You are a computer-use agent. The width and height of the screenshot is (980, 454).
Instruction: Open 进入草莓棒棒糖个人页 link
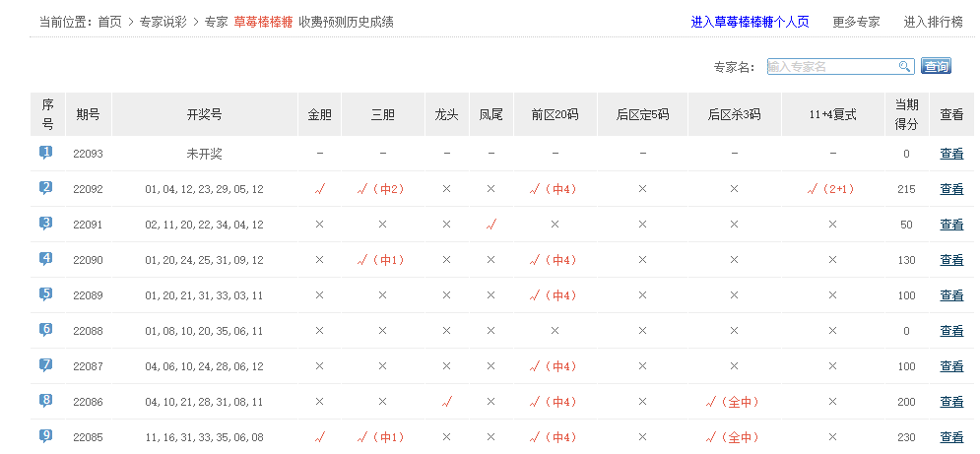pos(750,22)
